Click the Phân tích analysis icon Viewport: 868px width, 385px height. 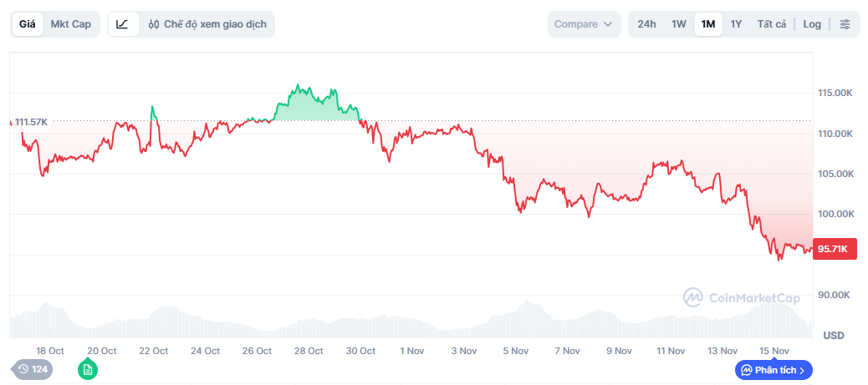746,370
